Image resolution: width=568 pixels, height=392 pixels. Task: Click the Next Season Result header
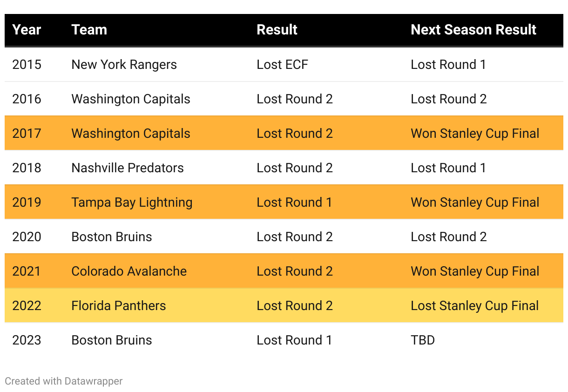pos(473,30)
